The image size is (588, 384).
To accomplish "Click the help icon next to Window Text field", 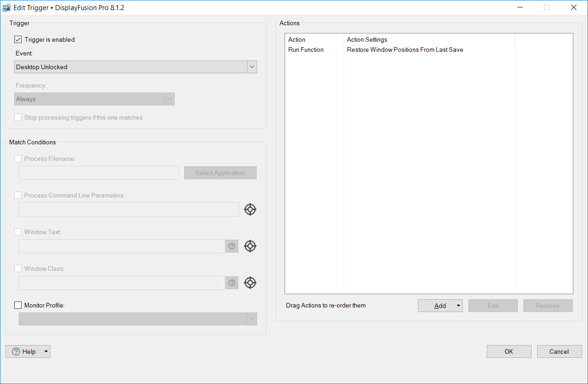I will 232,246.
